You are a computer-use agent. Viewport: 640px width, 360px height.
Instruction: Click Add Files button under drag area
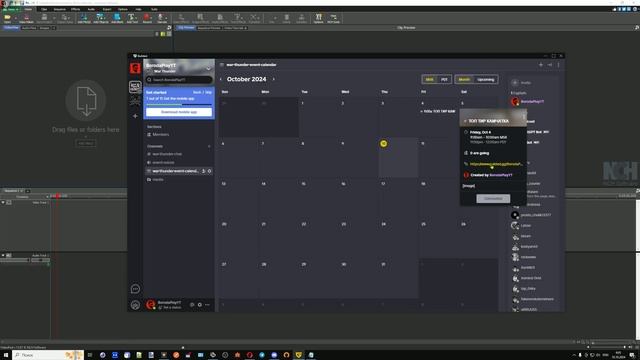pyautogui.click(x=86, y=143)
